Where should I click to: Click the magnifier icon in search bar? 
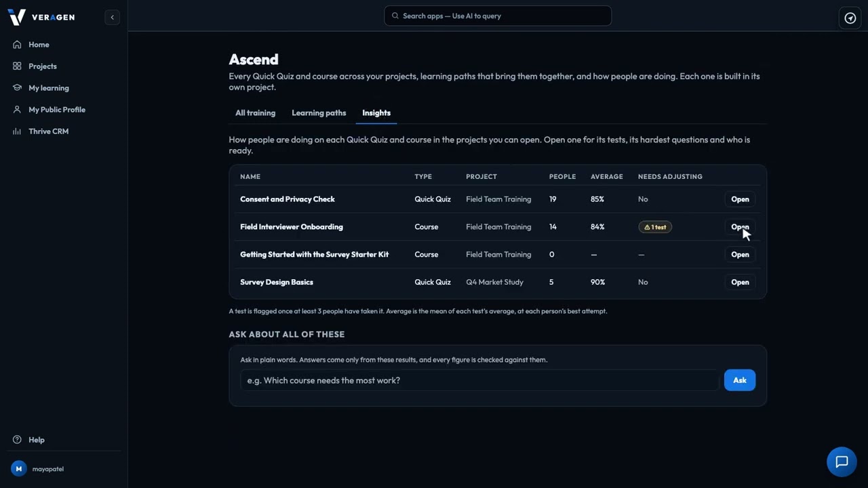point(395,16)
